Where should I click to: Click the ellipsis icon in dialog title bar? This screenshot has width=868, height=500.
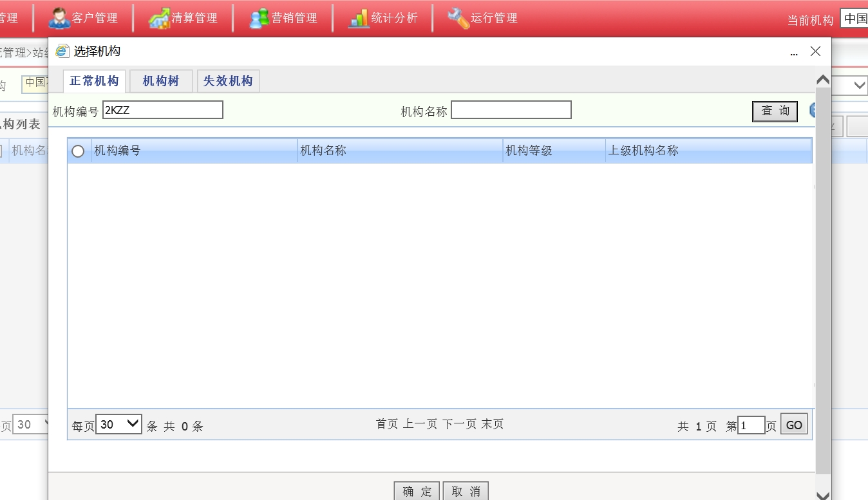click(794, 52)
